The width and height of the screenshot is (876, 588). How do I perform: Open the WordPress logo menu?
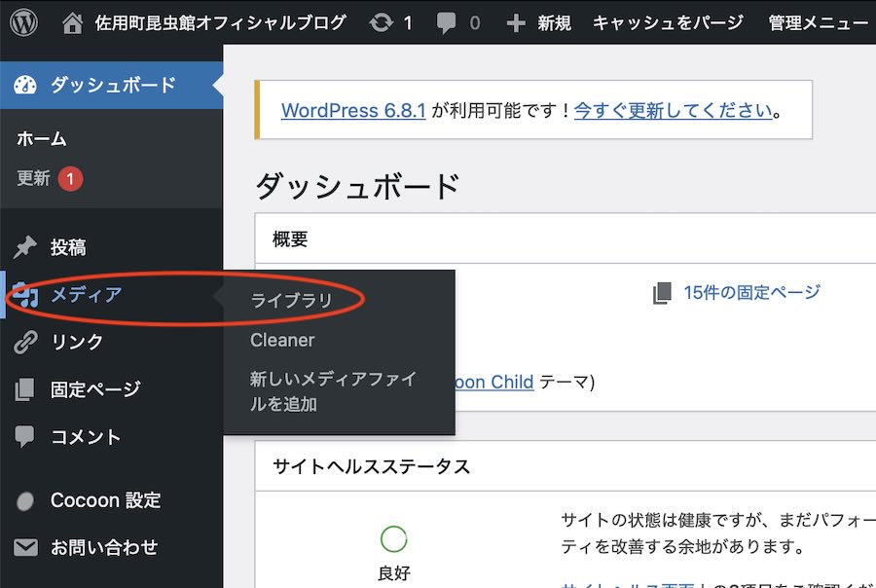(x=23, y=22)
